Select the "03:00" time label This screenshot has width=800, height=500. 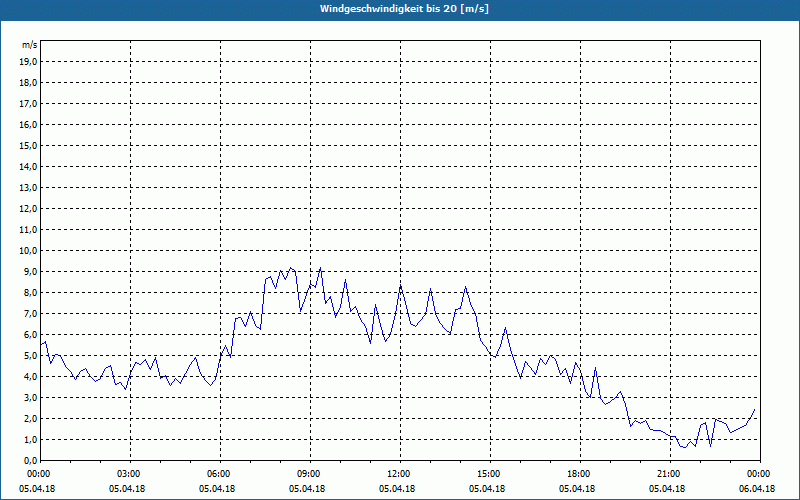pos(127,474)
